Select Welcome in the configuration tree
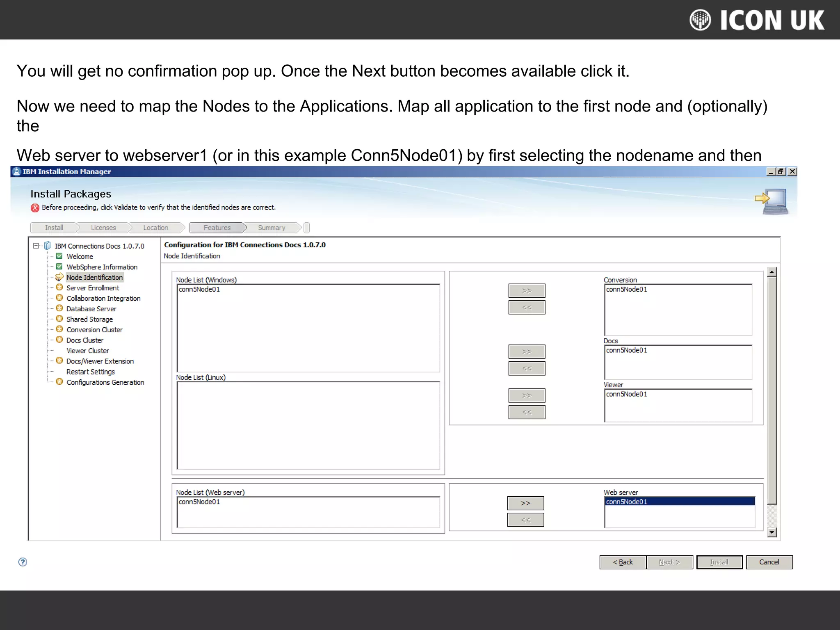This screenshot has height=630, width=840. [80, 256]
